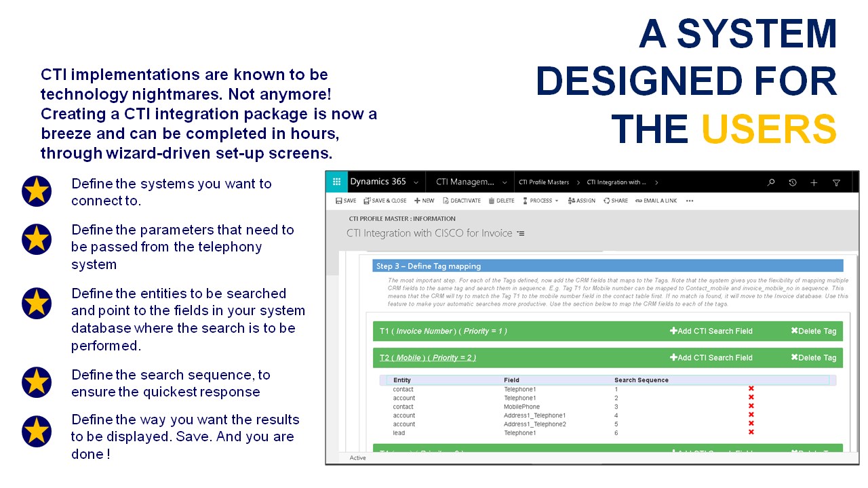The height and width of the screenshot is (488, 868).
Task: Click the SAVE command
Action: pos(346,201)
